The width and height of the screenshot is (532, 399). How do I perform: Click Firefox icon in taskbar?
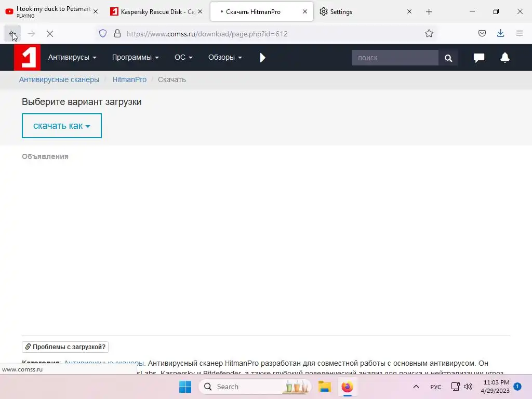pos(347,387)
